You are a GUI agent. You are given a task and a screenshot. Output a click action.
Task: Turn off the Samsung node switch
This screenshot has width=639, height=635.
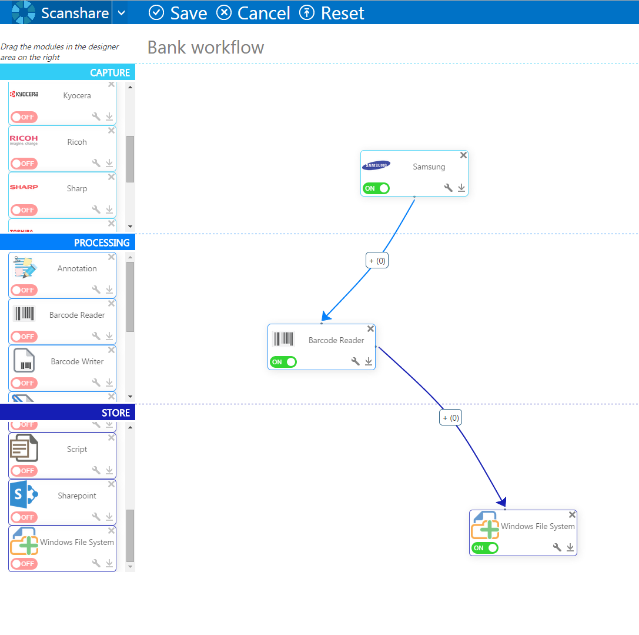pos(376,188)
